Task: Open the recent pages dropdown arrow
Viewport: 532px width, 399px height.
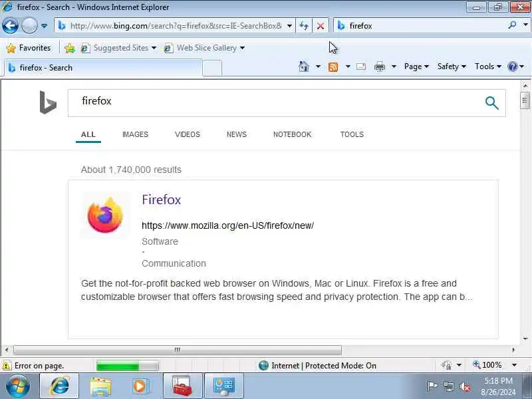Action: click(x=44, y=26)
